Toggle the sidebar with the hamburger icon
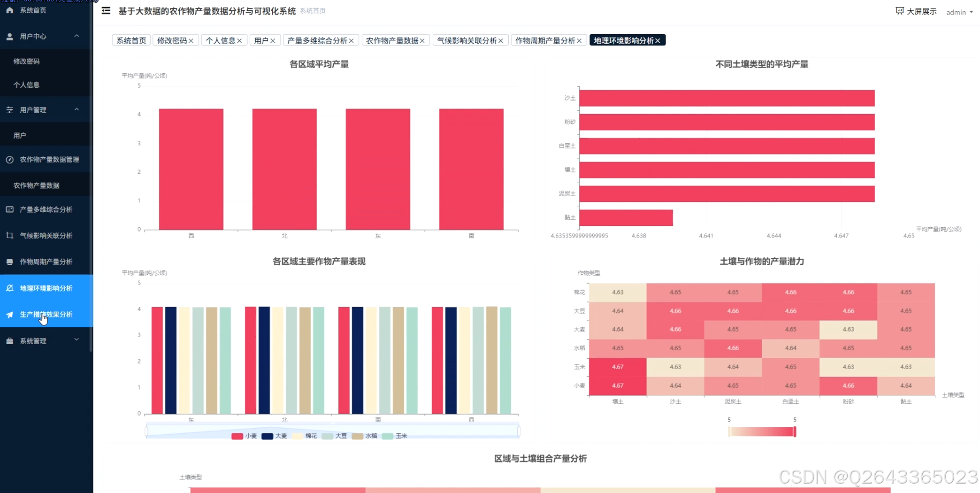 click(x=106, y=11)
